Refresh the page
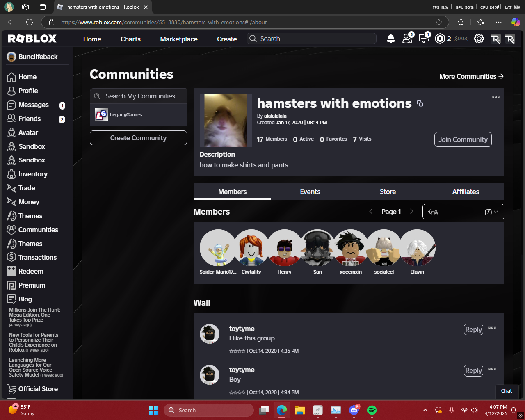This screenshot has height=420, width=525. pyautogui.click(x=30, y=22)
